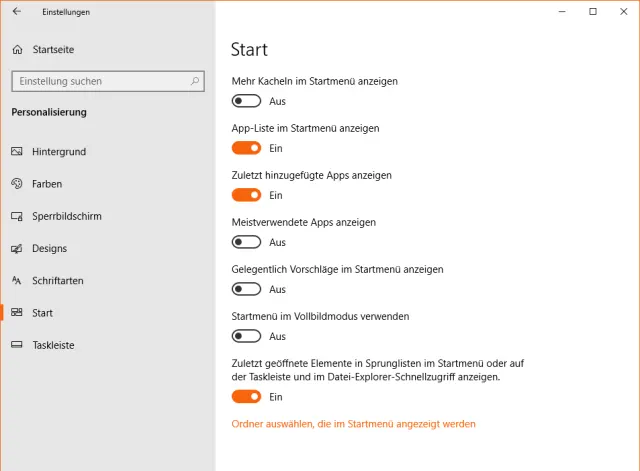Click the Sperrbildschirm icon
The height and width of the screenshot is (471, 640).
(x=17, y=216)
